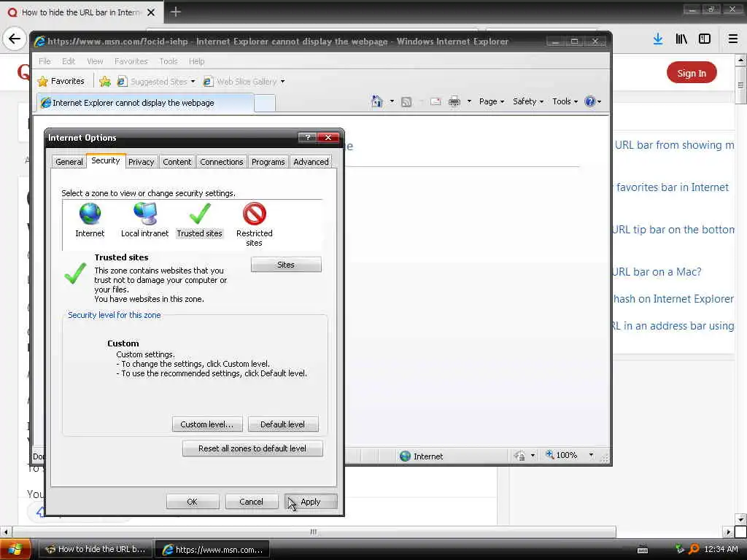Click the Add to Favorites Bar icon
747x560 pixels.
point(105,82)
